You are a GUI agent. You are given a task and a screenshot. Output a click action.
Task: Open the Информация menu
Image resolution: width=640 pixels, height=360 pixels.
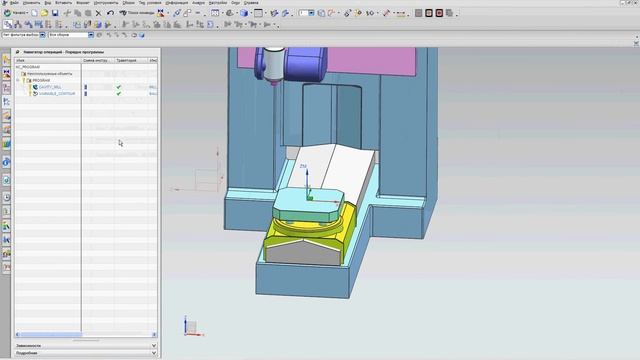177,3
